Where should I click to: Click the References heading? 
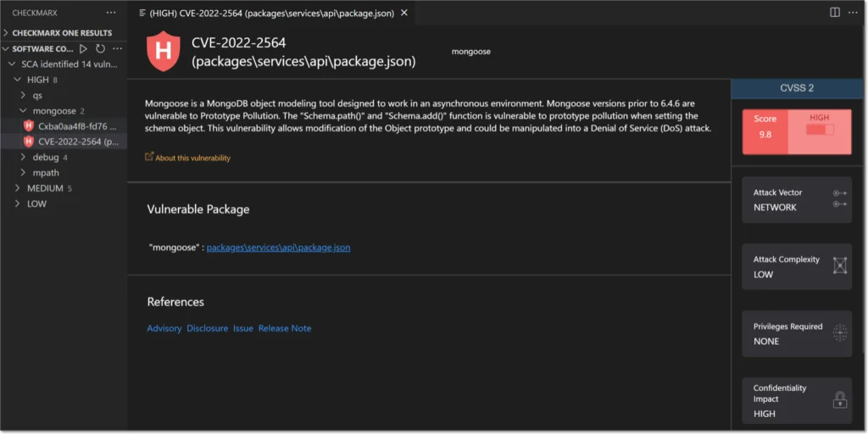pyautogui.click(x=175, y=302)
